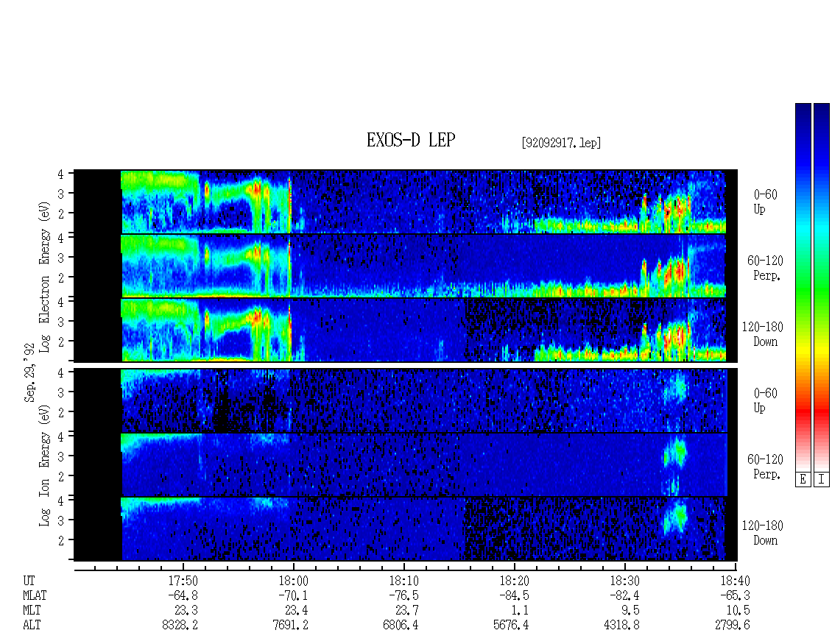The height and width of the screenshot is (644, 832).
Task: Click the electron color scale bar above E
Action: [x=803, y=287]
